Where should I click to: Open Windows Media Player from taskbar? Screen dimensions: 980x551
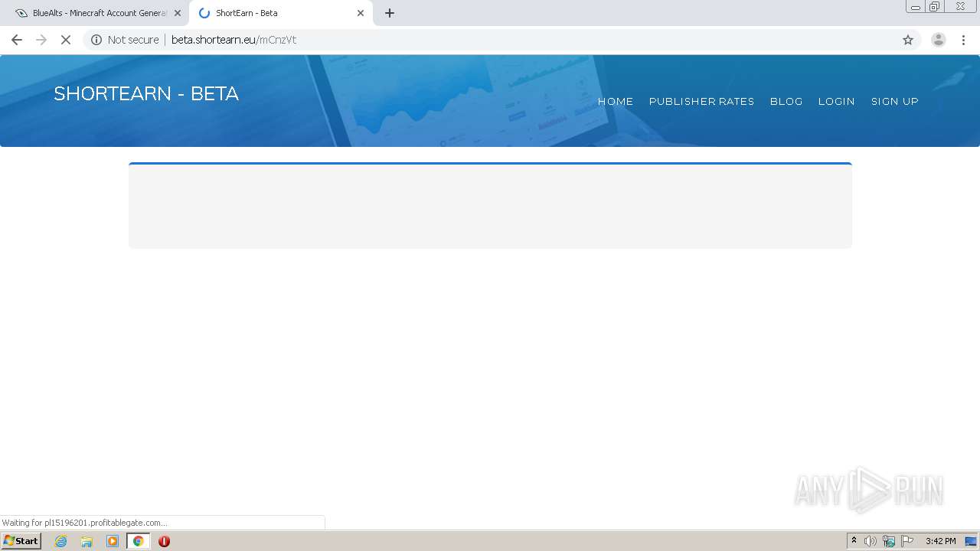113,541
